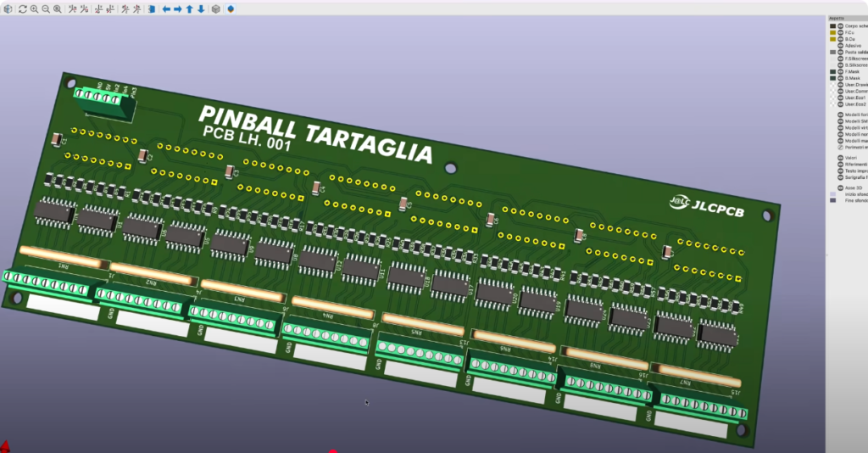The width and height of the screenshot is (868, 453).
Task: Toggle Asse 3D axis visibility
Action: [840, 187]
